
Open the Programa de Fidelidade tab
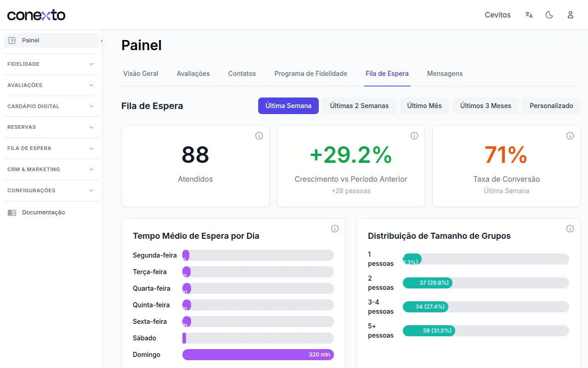[311, 74]
